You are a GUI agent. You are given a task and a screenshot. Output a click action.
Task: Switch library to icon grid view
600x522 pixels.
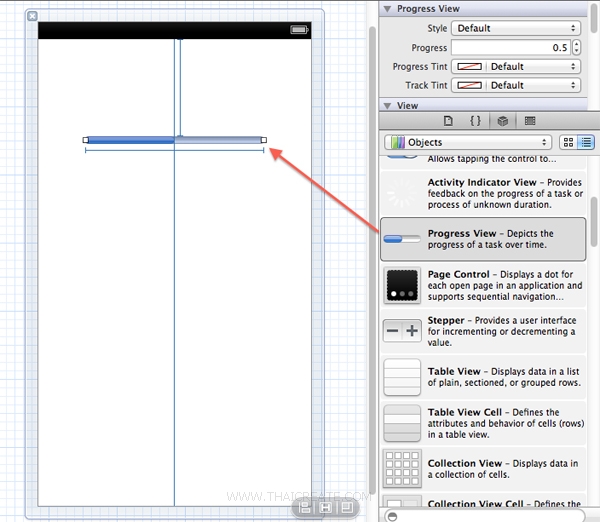pos(568,142)
